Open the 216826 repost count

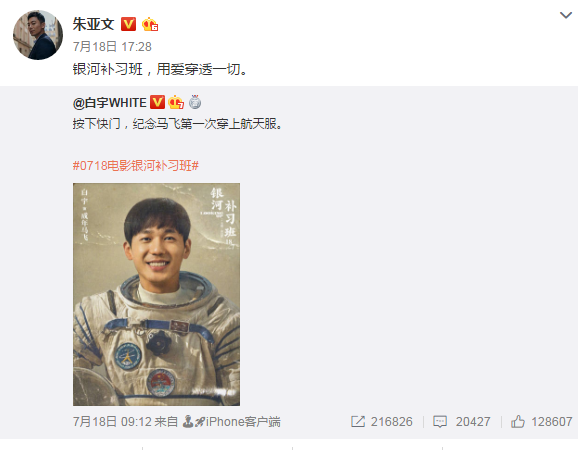[x=391, y=422]
